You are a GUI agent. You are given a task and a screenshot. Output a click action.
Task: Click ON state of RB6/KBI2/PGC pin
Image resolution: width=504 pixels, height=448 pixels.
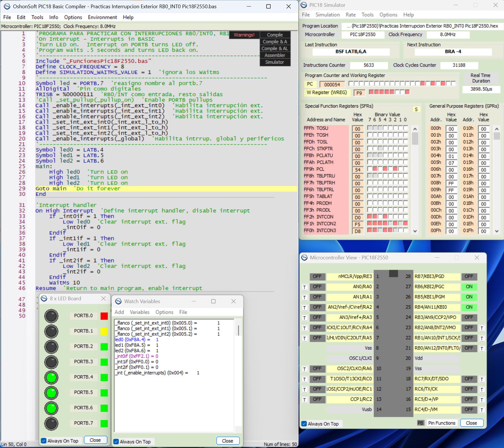tap(469, 287)
